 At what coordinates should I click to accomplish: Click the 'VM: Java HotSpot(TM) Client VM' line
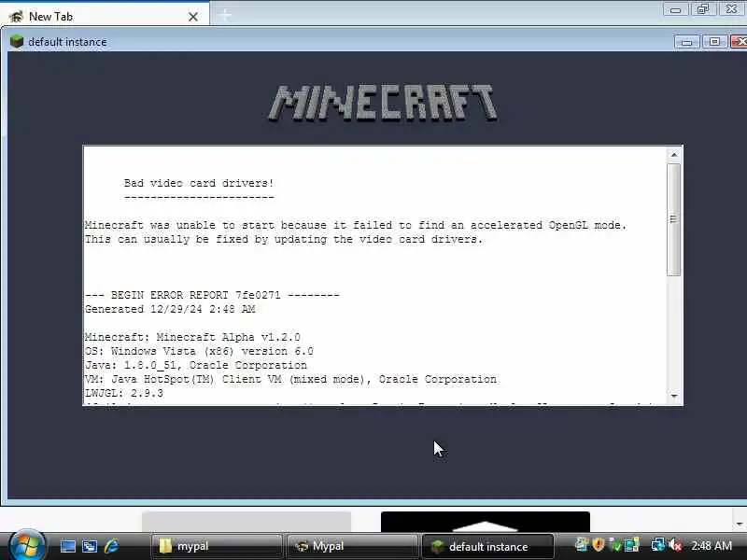pyautogui.click(x=290, y=380)
